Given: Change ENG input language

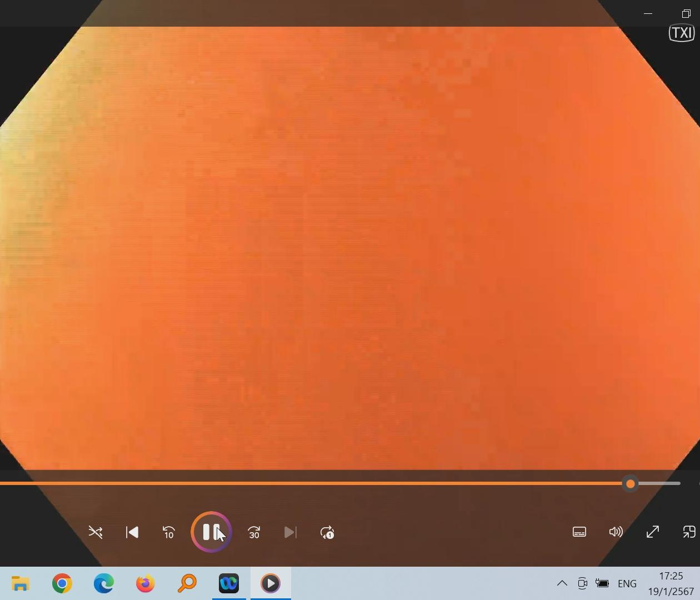Looking at the screenshot, I should tap(627, 583).
